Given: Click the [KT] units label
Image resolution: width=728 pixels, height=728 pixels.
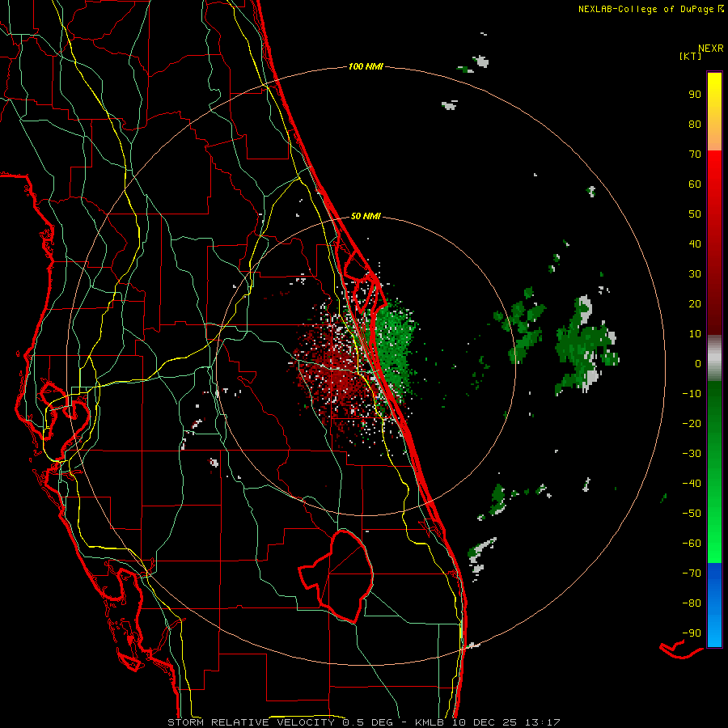Looking at the screenshot, I should (691, 56).
